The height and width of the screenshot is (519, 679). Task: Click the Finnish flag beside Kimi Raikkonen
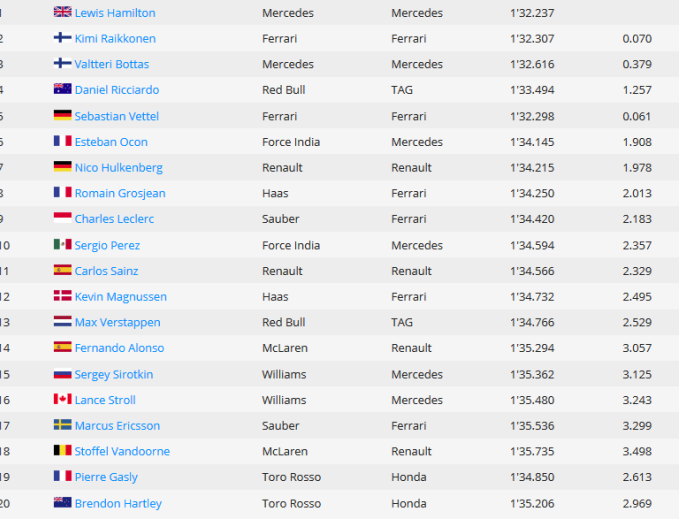coord(62,39)
